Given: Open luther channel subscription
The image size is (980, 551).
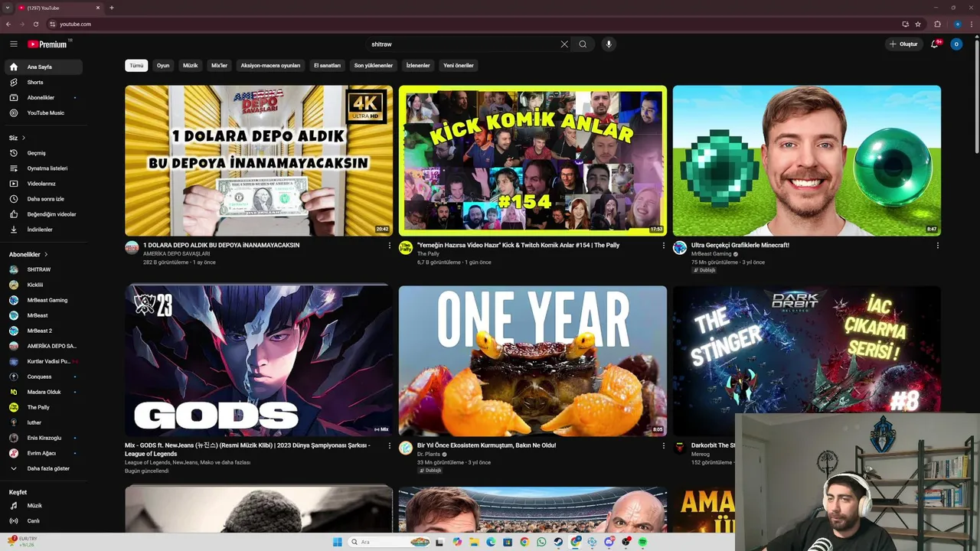Looking at the screenshot, I should click(x=44, y=422).
